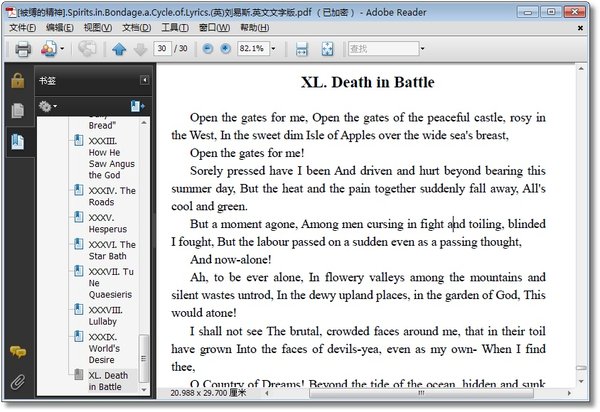
Task: Open the security lock panel icon
Action: tap(18, 80)
